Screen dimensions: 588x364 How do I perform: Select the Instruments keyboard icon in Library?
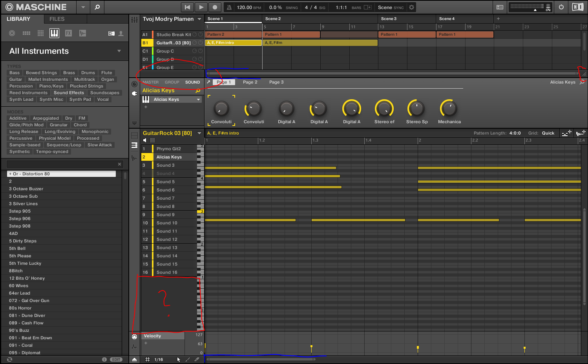[x=54, y=33]
